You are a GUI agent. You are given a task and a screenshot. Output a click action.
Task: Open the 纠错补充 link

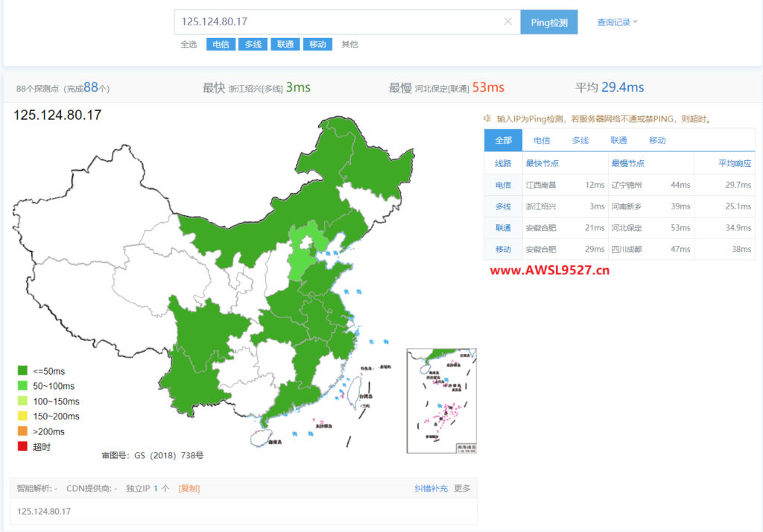(431, 489)
